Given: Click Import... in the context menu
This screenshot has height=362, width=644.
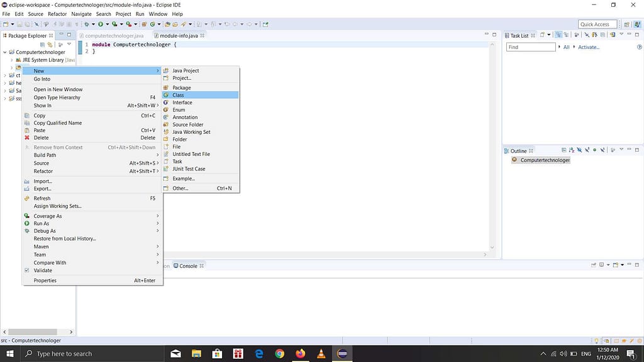Looking at the screenshot, I should [92, 182].
